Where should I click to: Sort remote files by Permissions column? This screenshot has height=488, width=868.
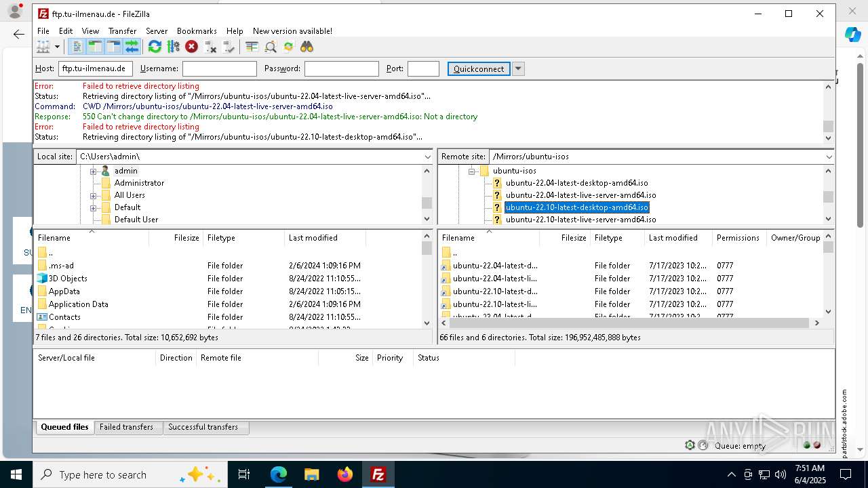click(x=738, y=238)
